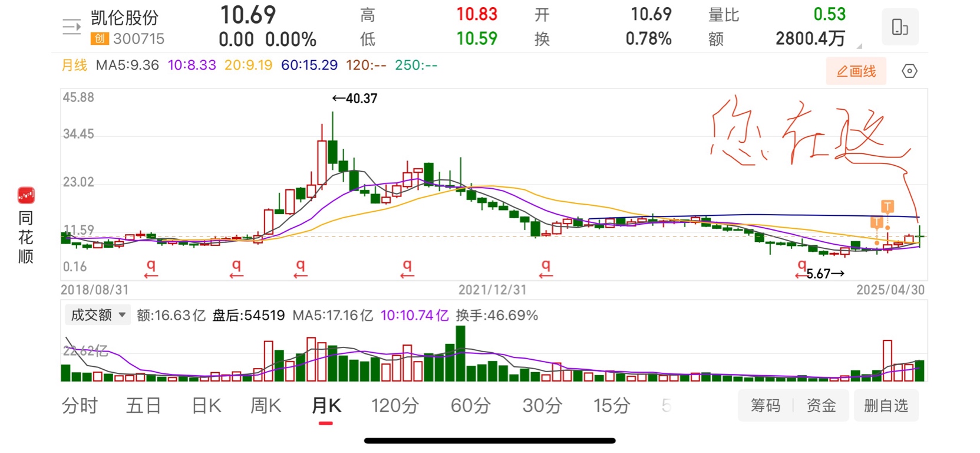Tap stock name 凯伦股份
Screen dimensions: 980x453
tap(125, 18)
